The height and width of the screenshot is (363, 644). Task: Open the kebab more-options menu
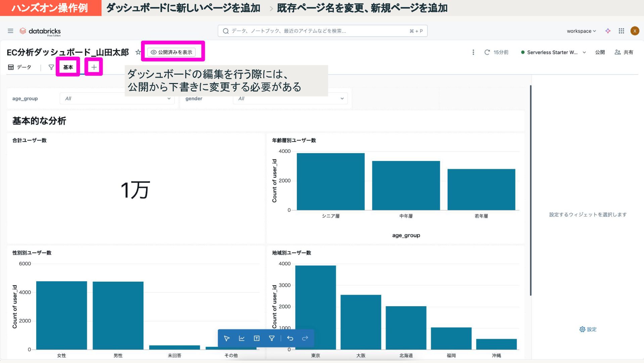473,52
